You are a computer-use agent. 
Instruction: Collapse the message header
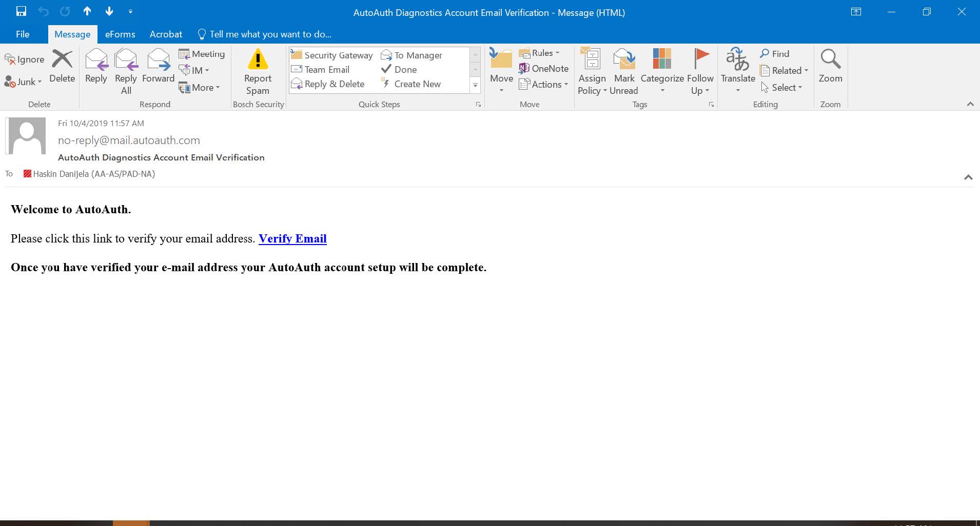click(968, 177)
